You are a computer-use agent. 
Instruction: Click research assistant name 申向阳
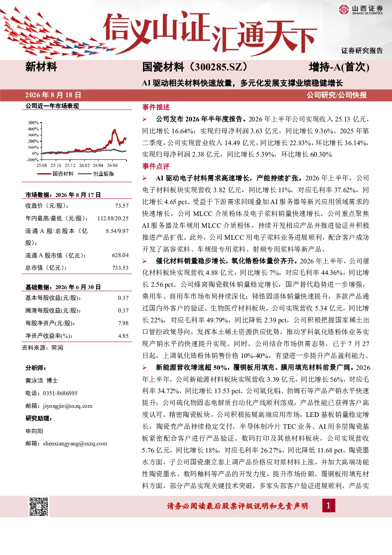[34, 431]
